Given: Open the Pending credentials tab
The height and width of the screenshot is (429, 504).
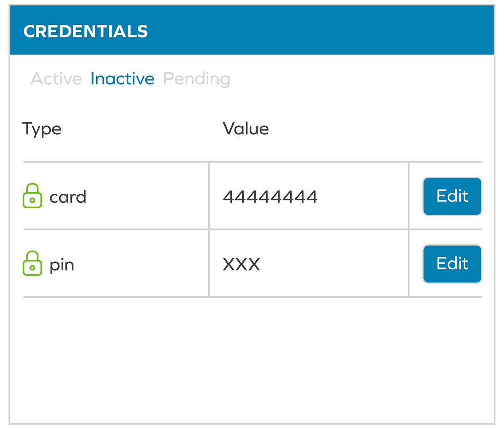Looking at the screenshot, I should click(x=197, y=79).
